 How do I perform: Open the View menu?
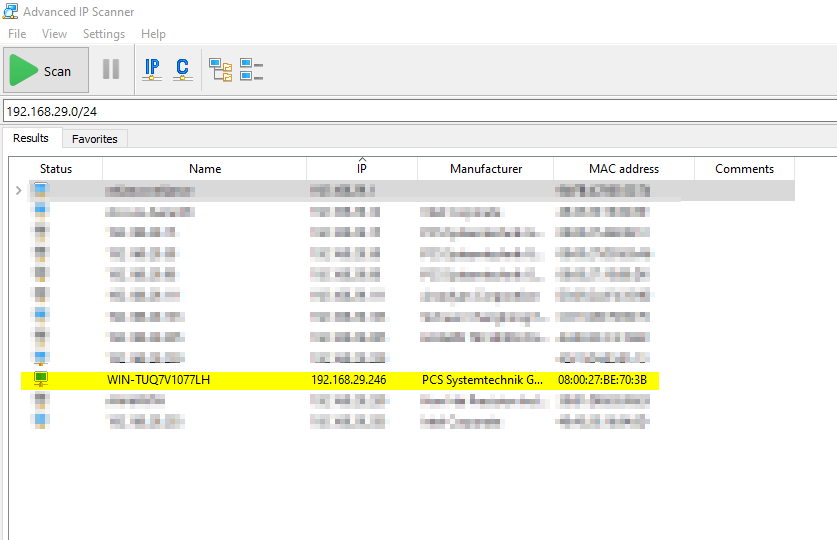click(x=54, y=34)
